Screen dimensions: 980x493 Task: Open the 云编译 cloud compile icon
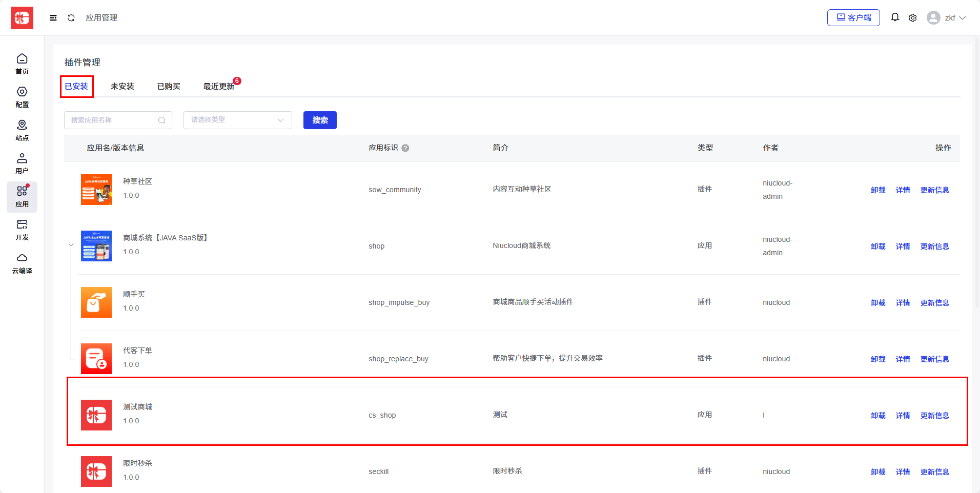click(22, 263)
